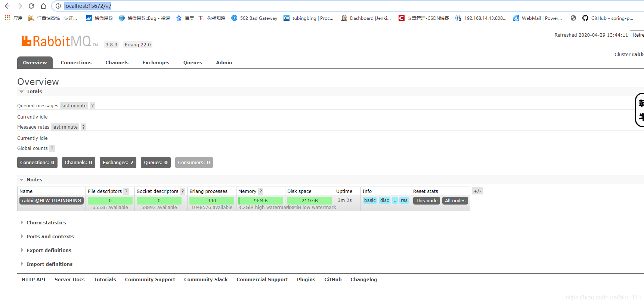
Task: Open the Admin tab
Action: pyautogui.click(x=224, y=63)
